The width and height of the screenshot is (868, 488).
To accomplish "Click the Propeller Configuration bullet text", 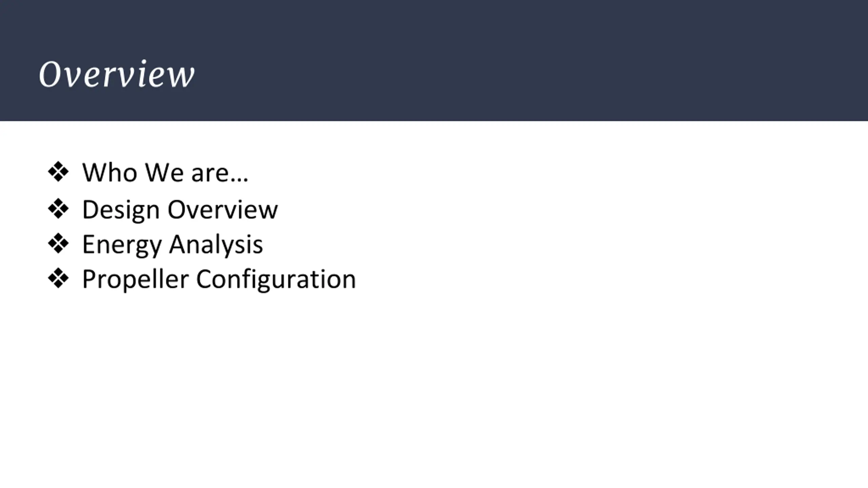I will 219,280.
